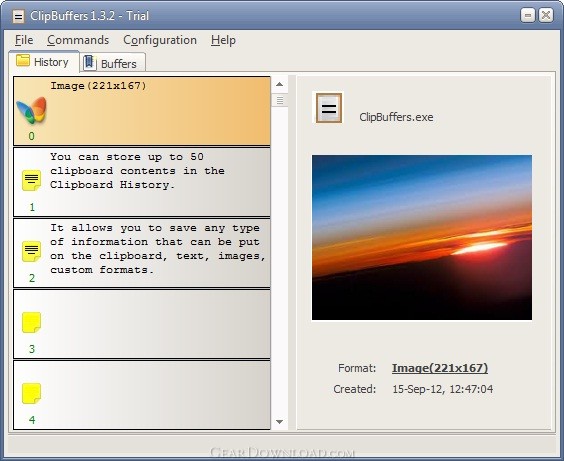
Task: Close the ClipBuffers window
Action: 546,15
